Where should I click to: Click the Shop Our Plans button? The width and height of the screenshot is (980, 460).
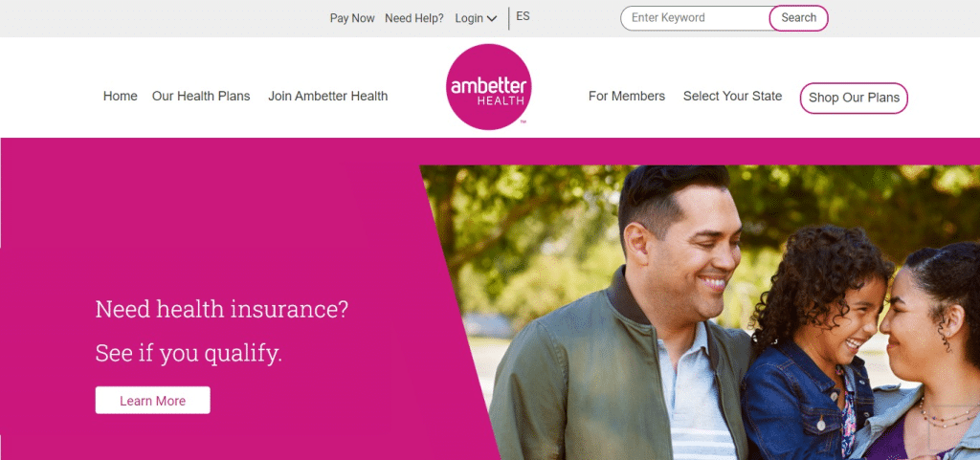pos(854,98)
